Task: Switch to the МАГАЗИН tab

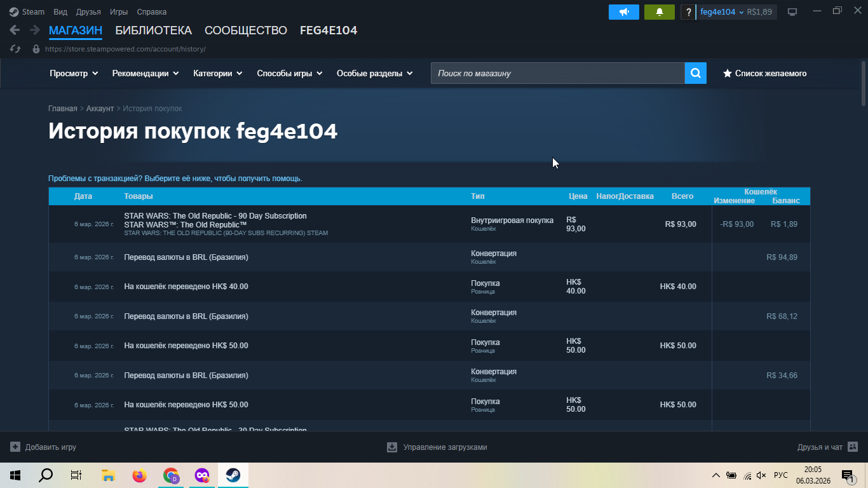Action: (x=76, y=30)
